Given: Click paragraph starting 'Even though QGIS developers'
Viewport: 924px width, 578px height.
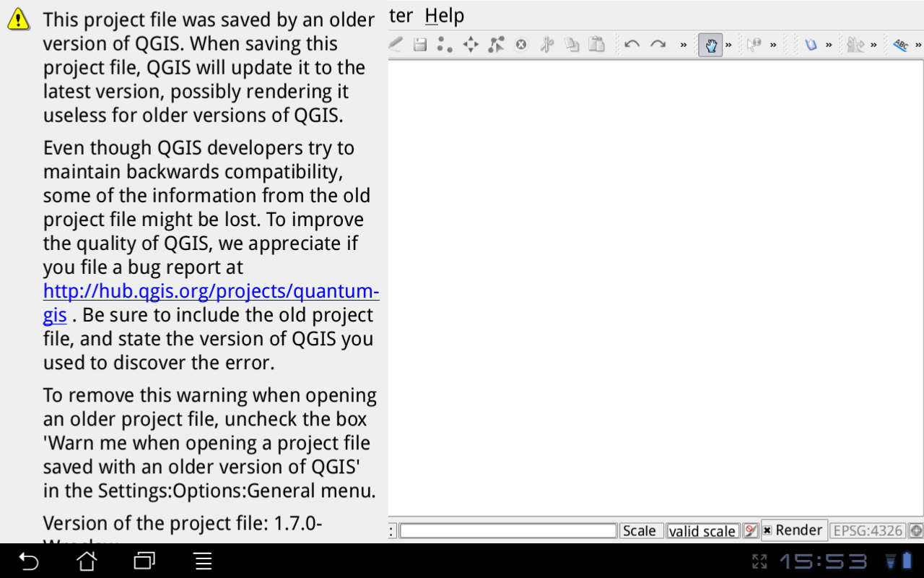Looking at the screenshot, I should 211,255.
